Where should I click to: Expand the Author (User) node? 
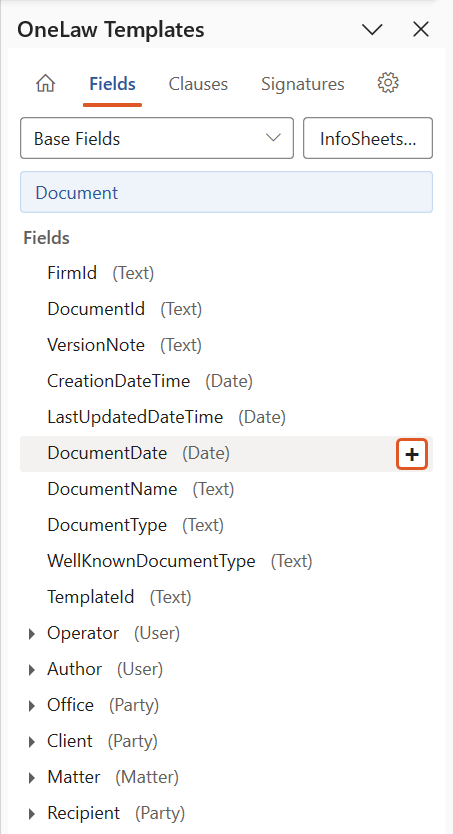coord(32,670)
